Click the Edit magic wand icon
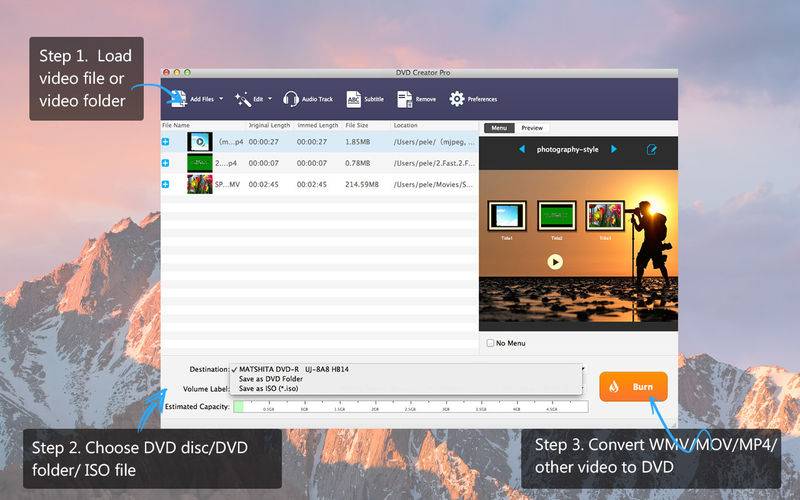800x500 pixels. [243, 99]
